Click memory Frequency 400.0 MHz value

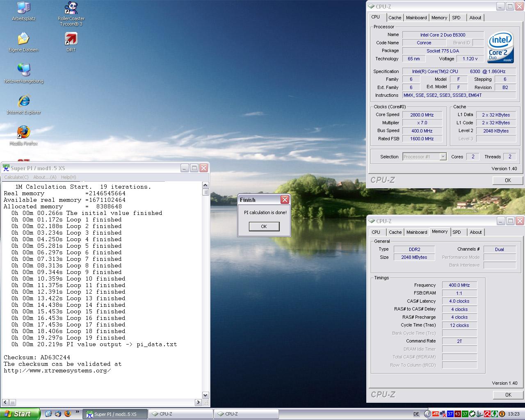click(459, 285)
